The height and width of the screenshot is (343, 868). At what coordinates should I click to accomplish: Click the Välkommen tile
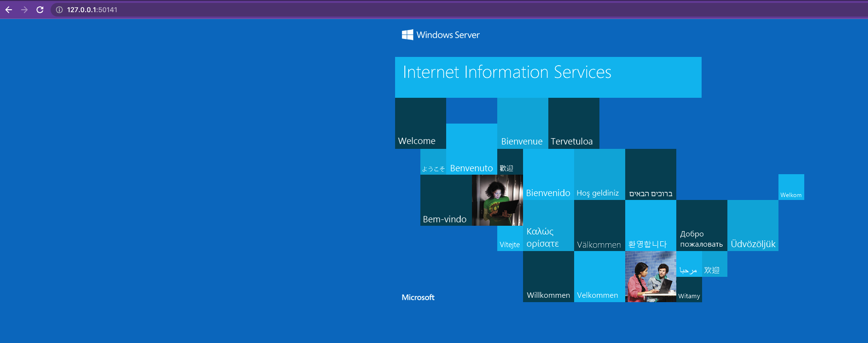click(x=599, y=225)
